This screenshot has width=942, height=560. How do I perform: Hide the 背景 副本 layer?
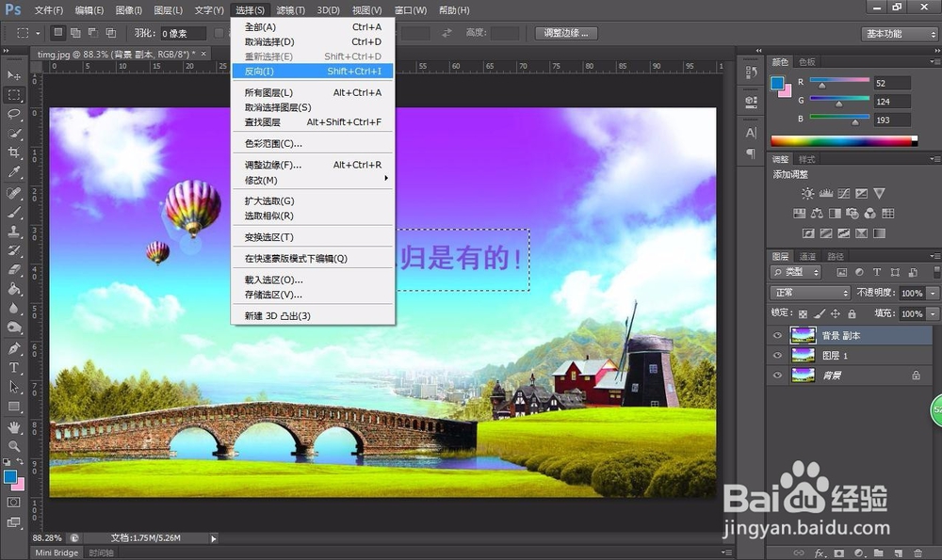point(777,335)
